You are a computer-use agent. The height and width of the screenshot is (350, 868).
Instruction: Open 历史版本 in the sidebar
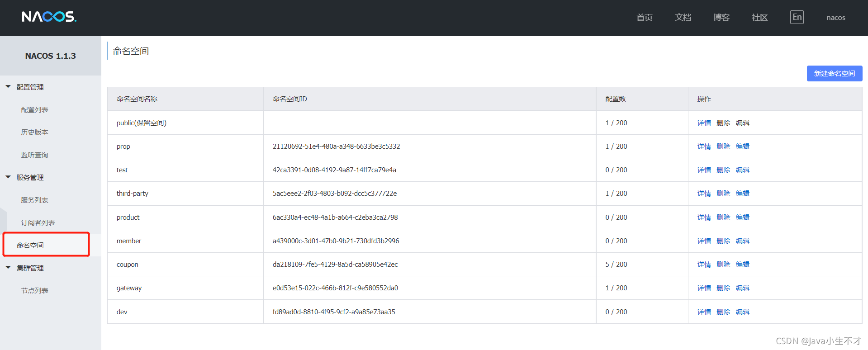34,132
